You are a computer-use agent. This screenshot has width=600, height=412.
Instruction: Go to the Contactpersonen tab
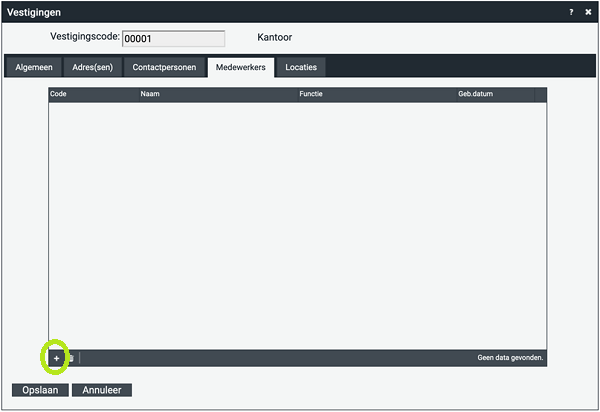coord(164,67)
